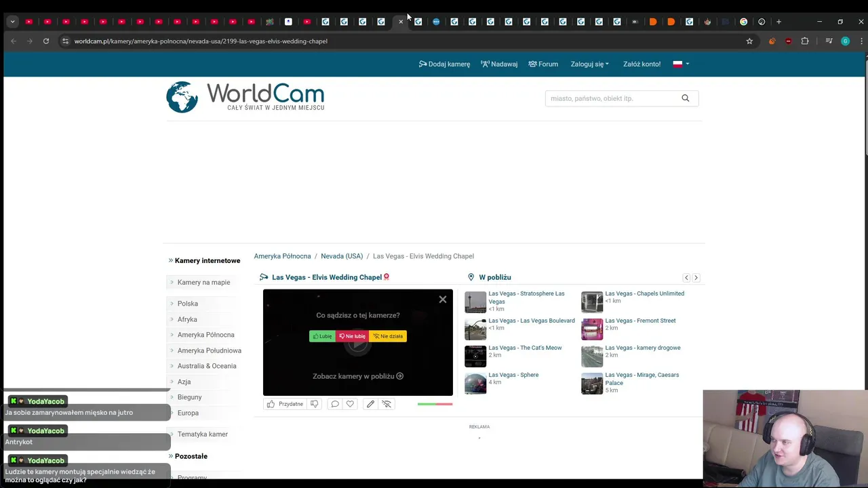This screenshot has height=488, width=868.
Task: Go to Nevada (USA) breadcrumb
Action: click(x=342, y=256)
